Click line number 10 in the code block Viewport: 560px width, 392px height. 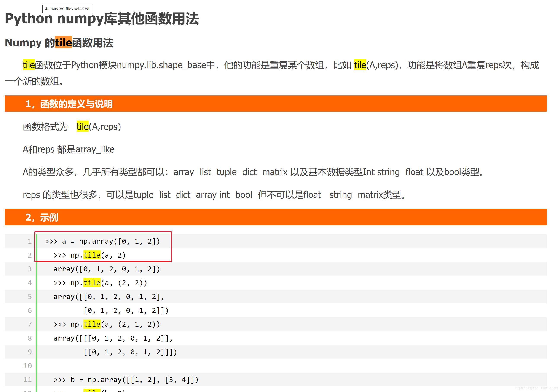28,365
